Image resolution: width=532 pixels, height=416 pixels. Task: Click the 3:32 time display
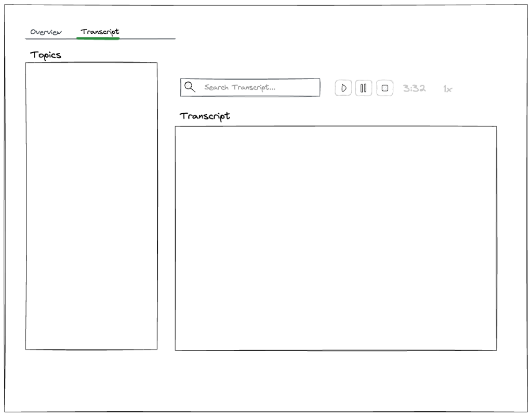click(x=414, y=88)
